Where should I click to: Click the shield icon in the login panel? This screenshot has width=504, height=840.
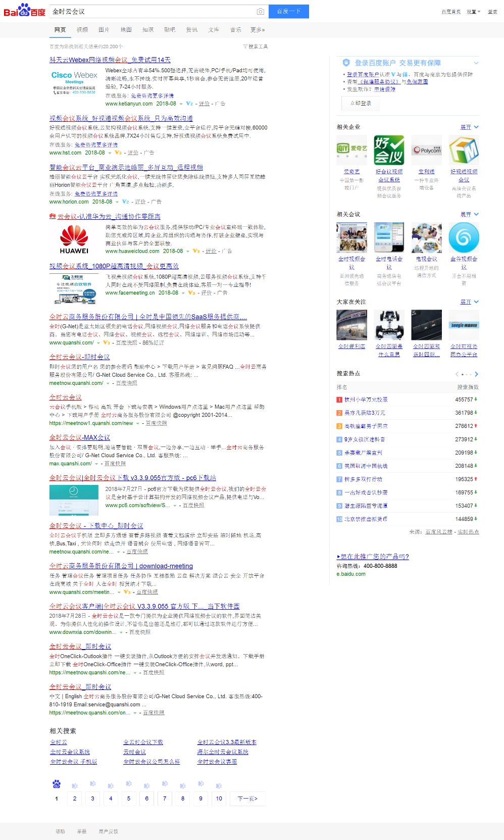346,63
